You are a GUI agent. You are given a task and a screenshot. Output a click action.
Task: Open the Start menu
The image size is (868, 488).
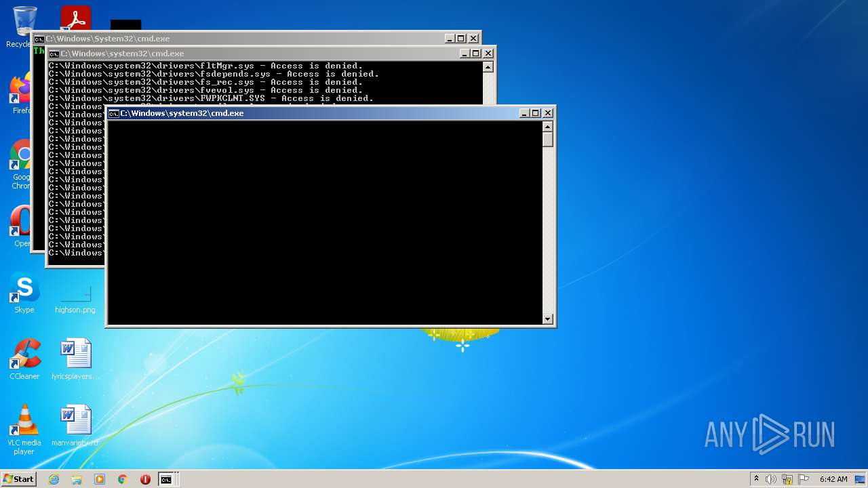click(18, 479)
